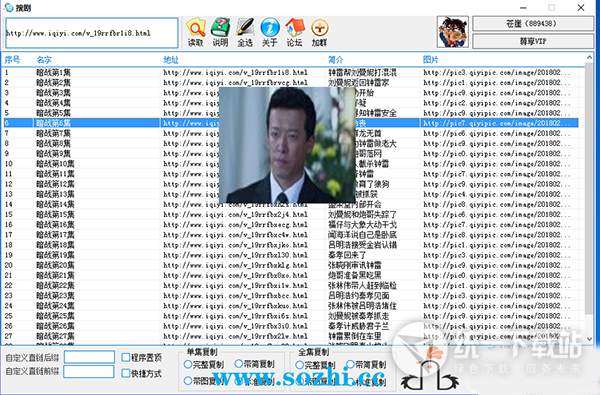Sort by the 简介 column header
The height and width of the screenshot is (395, 600).
click(x=336, y=60)
